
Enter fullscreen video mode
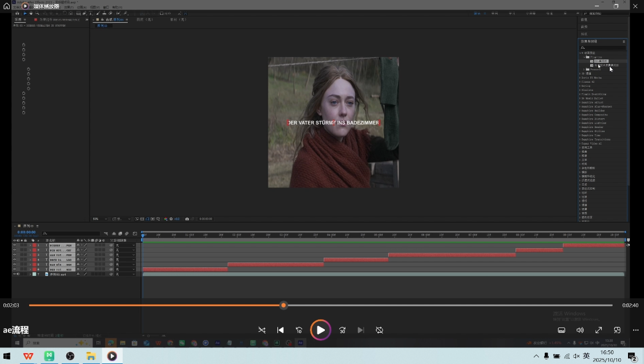click(x=598, y=330)
